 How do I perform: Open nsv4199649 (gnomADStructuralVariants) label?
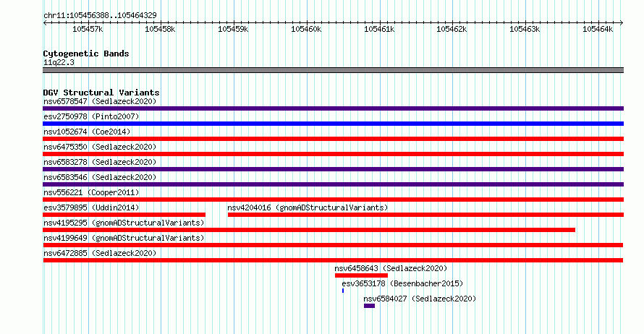coord(124,238)
